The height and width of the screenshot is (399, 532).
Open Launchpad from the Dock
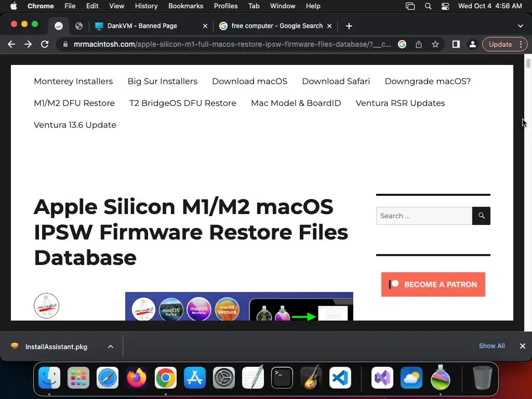(x=78, y=378)
